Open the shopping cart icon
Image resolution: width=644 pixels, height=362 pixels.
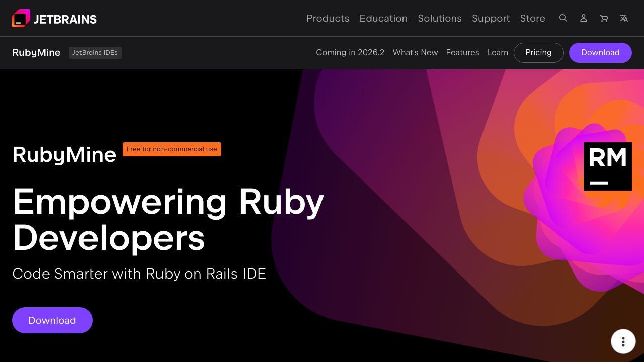point(604,18)
